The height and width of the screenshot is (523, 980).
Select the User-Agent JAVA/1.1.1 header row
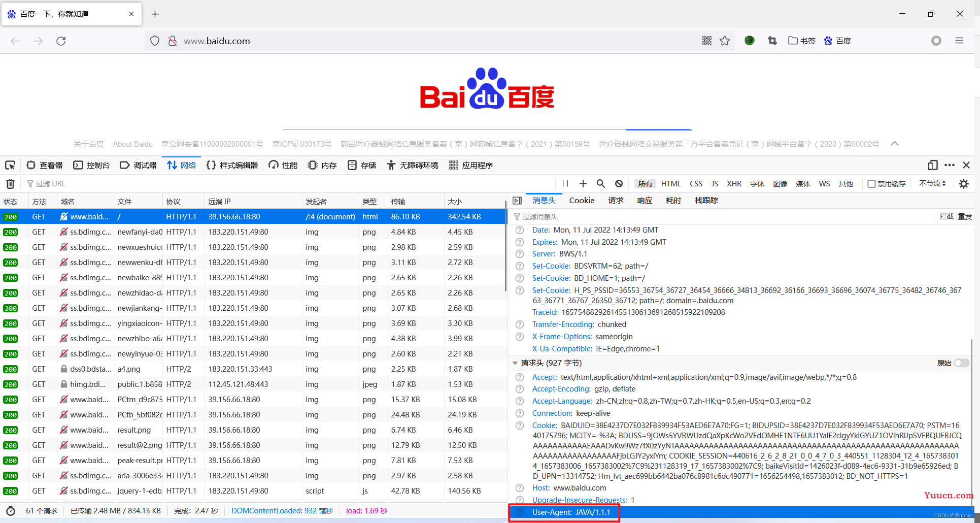click(740, 512)
